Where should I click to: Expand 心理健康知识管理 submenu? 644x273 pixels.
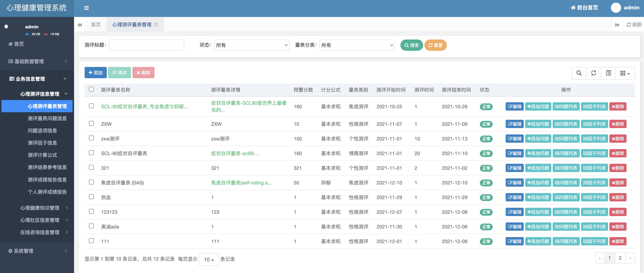click(37, 208)
